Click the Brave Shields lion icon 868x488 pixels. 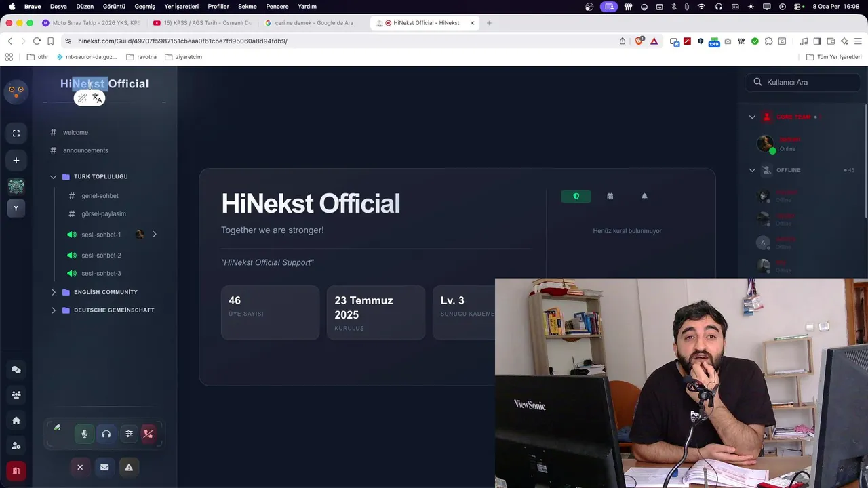click(x=639, y=41)
